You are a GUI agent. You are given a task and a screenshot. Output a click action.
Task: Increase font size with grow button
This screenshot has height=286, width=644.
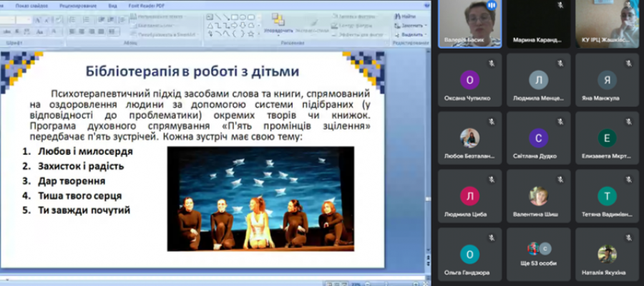click(x=37, y=20)
